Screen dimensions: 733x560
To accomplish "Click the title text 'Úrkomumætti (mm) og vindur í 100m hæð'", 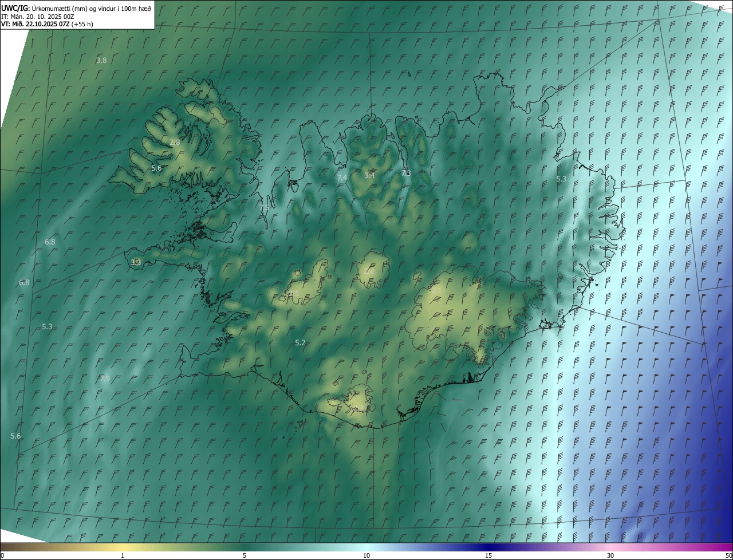I will point(92,8).
